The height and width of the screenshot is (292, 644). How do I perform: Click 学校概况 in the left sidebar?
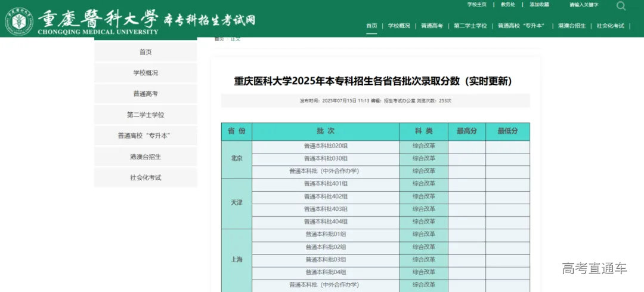(145, 73)
